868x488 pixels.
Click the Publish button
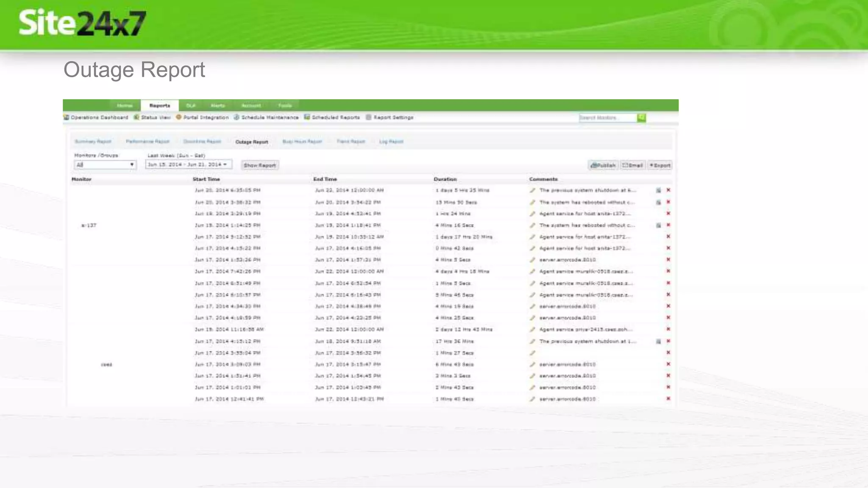tap(603, 165)
